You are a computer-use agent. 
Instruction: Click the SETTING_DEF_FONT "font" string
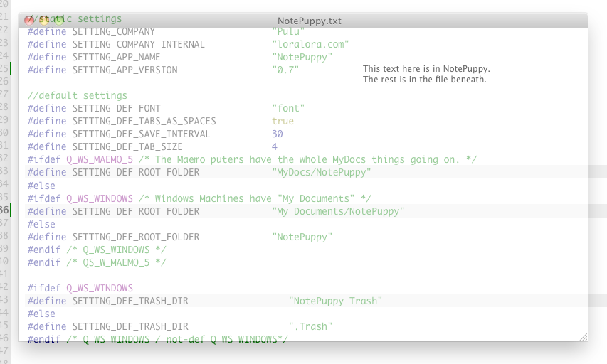pos(288,108)
